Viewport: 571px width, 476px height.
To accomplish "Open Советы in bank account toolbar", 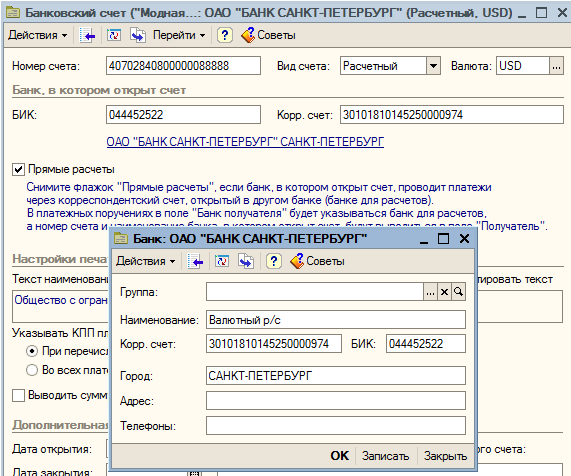I will (x=268, y=35).
